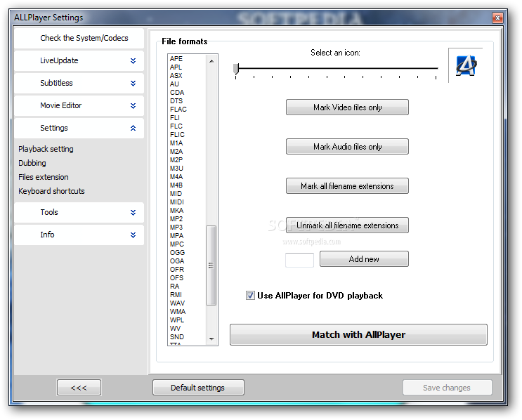The height and width of the screenshot is (420, 522).
Task: Go to Keyboard shortcuts page
Action: pyautogui.click(x=51, y=191)
